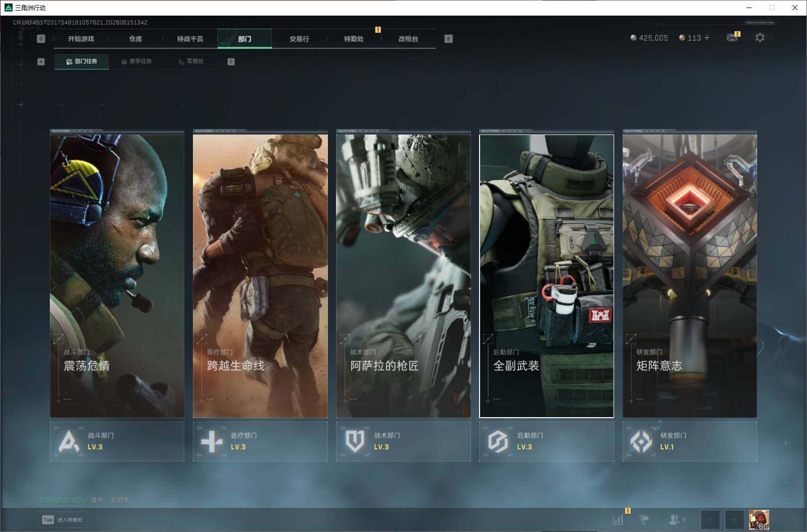Click the 战术部门 shield emblem icon
This screenshot has height=532, width=807.
coord(355,441)
